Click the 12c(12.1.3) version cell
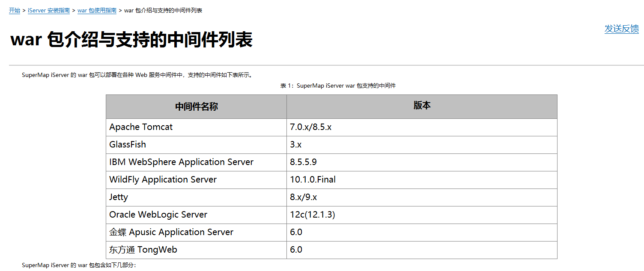Viewport: 644px width, 271px height. 312,215
